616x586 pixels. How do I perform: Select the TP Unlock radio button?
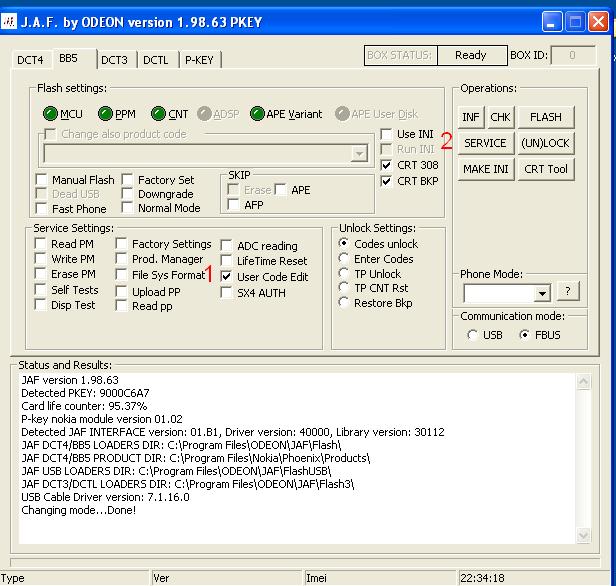(344, 273)
